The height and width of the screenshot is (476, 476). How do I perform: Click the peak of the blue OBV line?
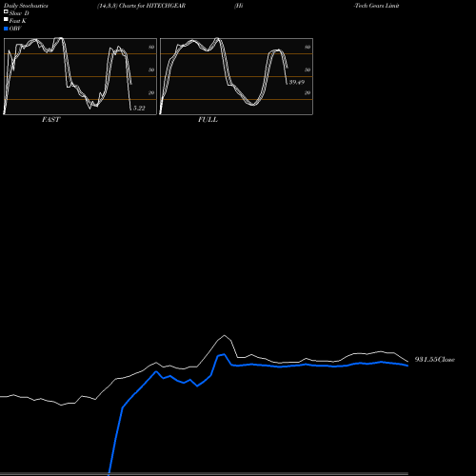coord(225,354)
